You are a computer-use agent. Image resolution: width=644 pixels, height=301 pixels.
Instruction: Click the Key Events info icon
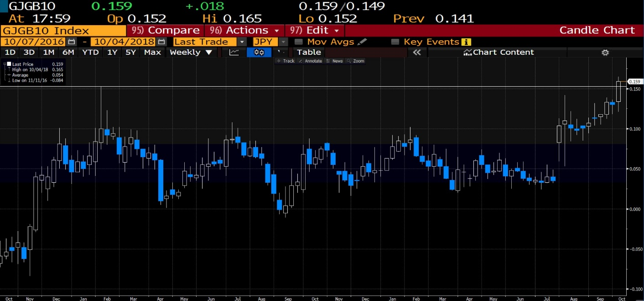(x=466, y=42)
